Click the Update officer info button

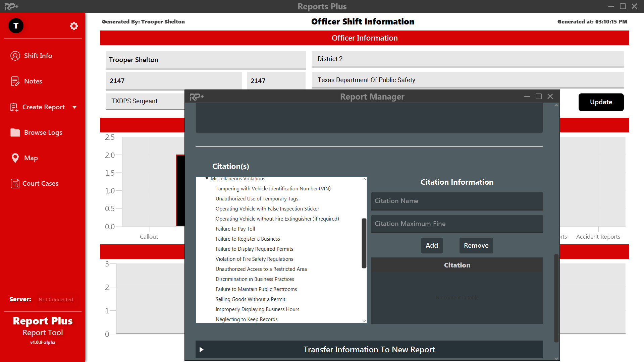pos(601,102)
